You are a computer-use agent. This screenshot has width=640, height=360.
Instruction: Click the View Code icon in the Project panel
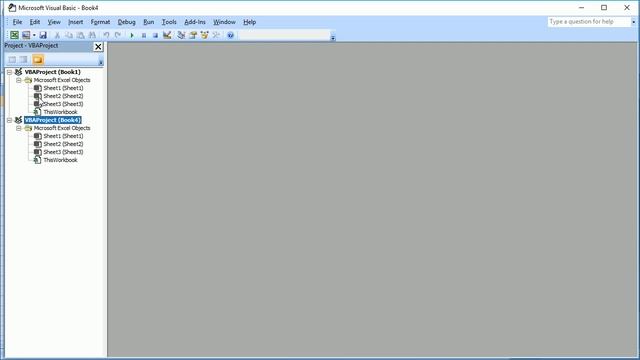12,60
